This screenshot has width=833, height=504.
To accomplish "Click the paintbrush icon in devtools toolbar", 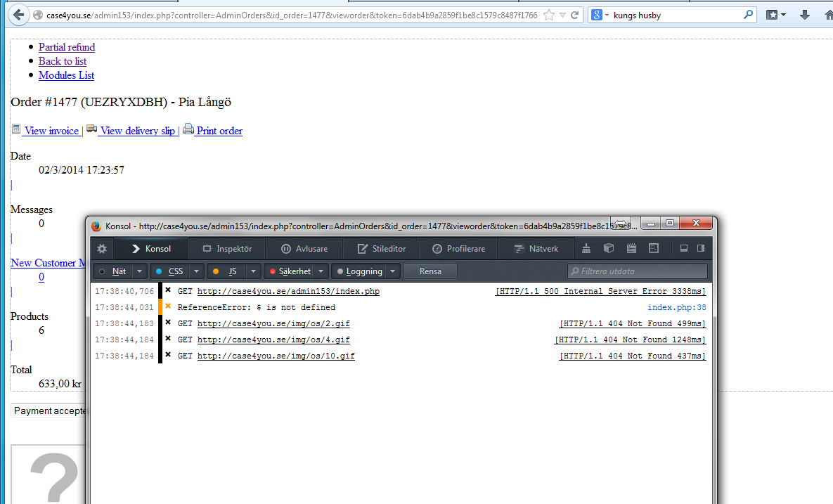I will pos(586,248).
